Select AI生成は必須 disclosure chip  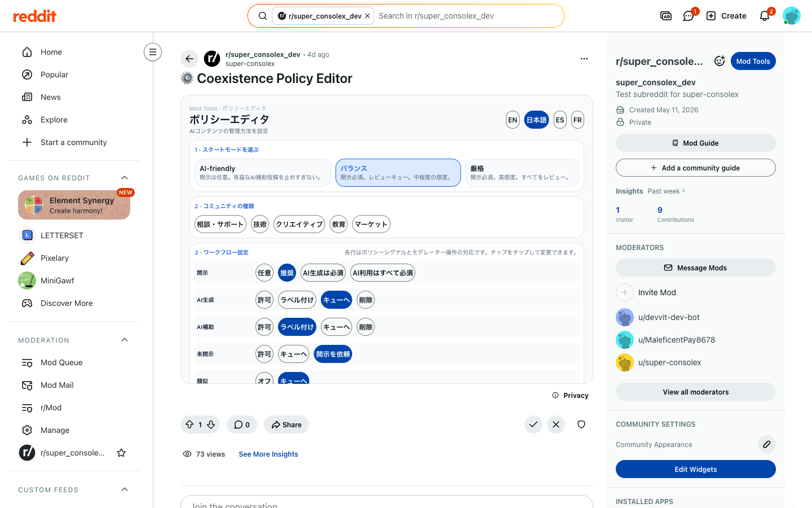pyautogui.click(x=323, y=273)
